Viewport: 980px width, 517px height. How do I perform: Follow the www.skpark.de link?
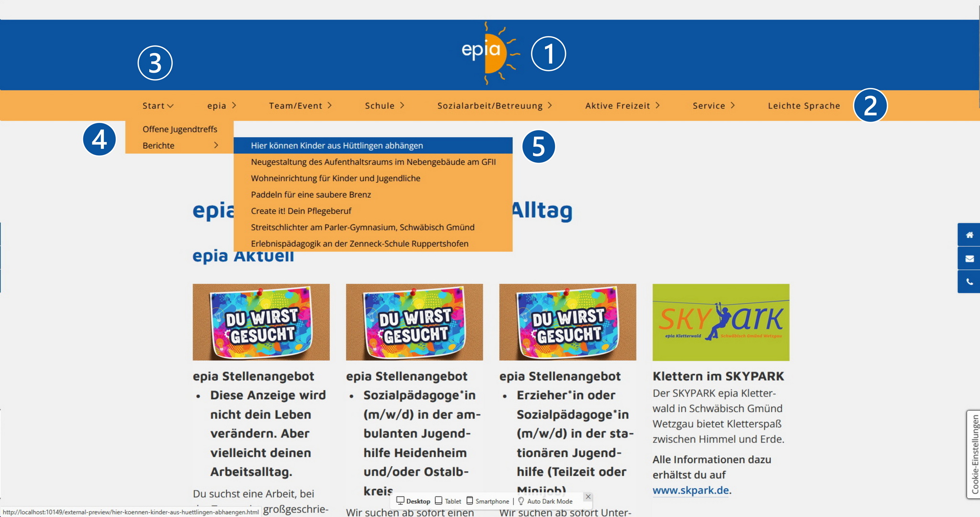690,490
